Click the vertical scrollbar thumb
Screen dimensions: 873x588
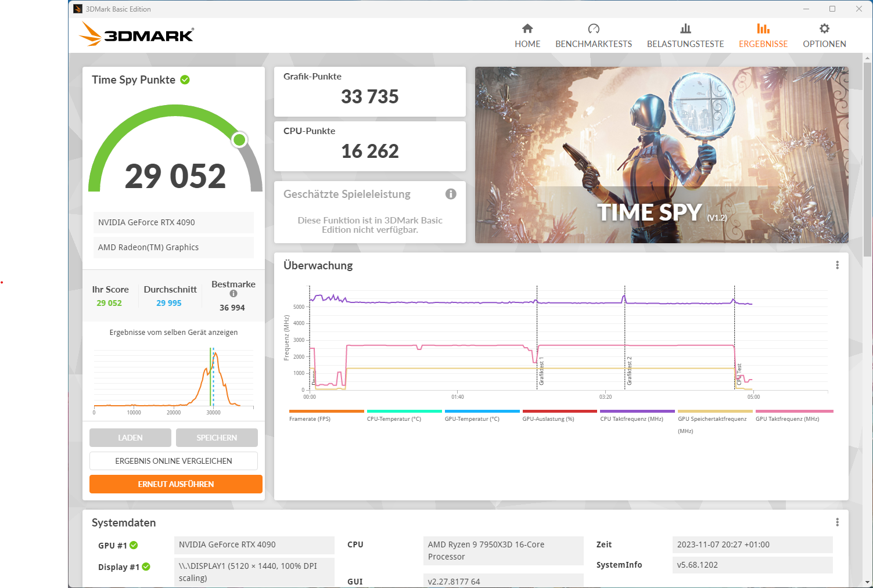pos(868,159)
